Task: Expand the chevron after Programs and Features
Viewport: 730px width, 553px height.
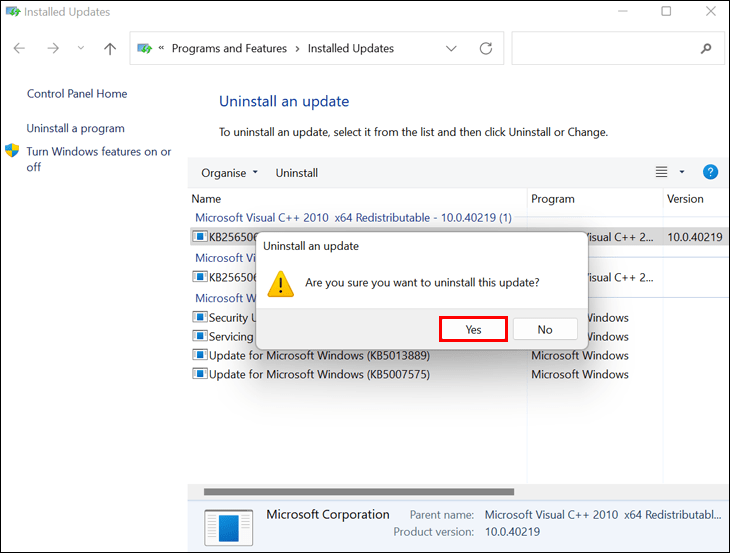Action: tap(297, 49)
